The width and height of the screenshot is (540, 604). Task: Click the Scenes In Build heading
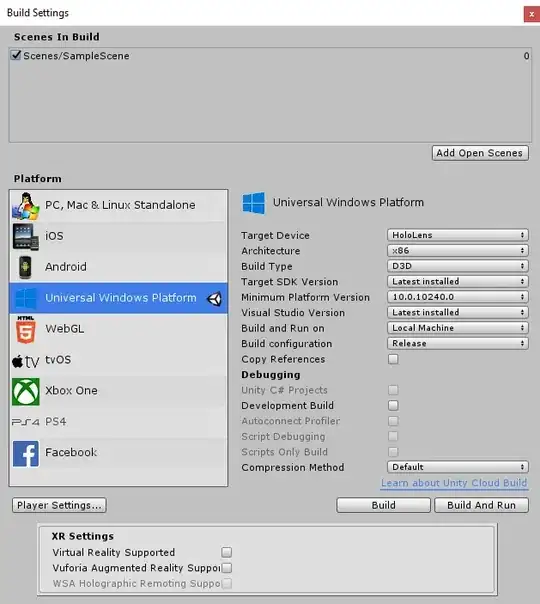pos(57,37)
